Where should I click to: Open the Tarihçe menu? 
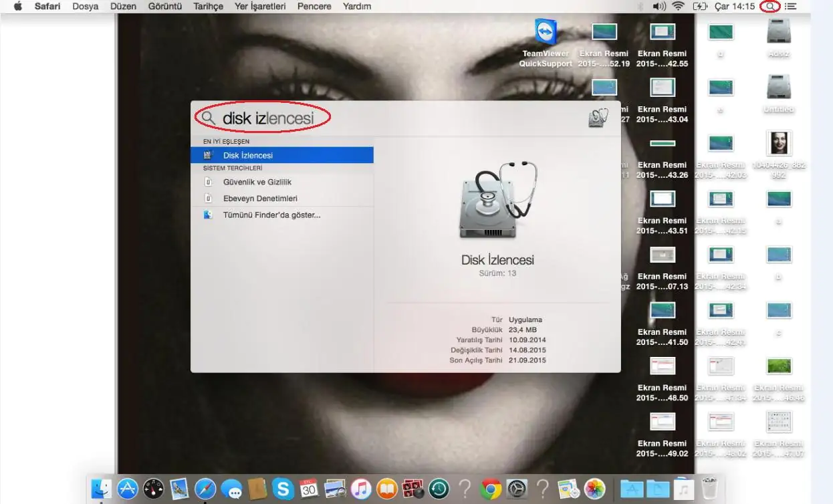pos(208,6)
